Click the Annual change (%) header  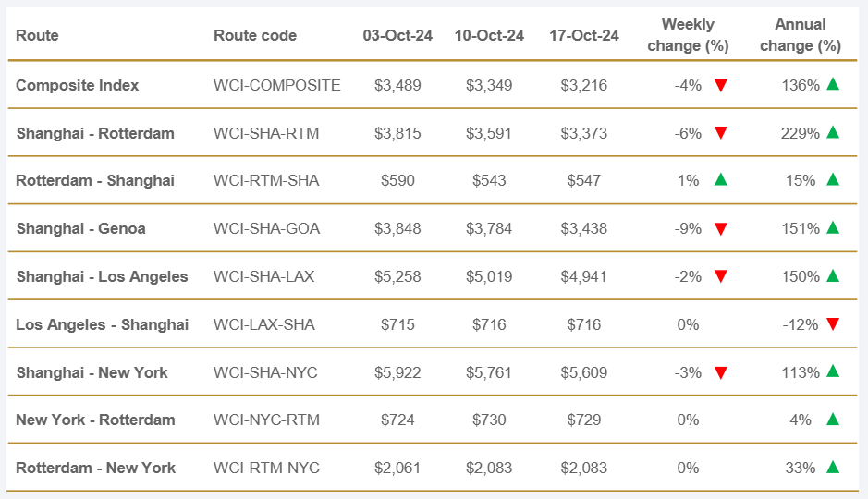(800, 35)
